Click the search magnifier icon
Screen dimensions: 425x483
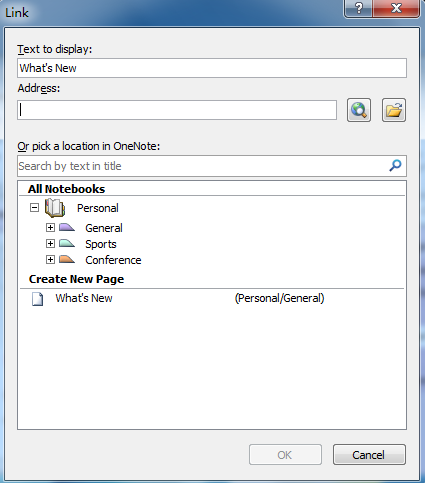(x=395, y=166)
